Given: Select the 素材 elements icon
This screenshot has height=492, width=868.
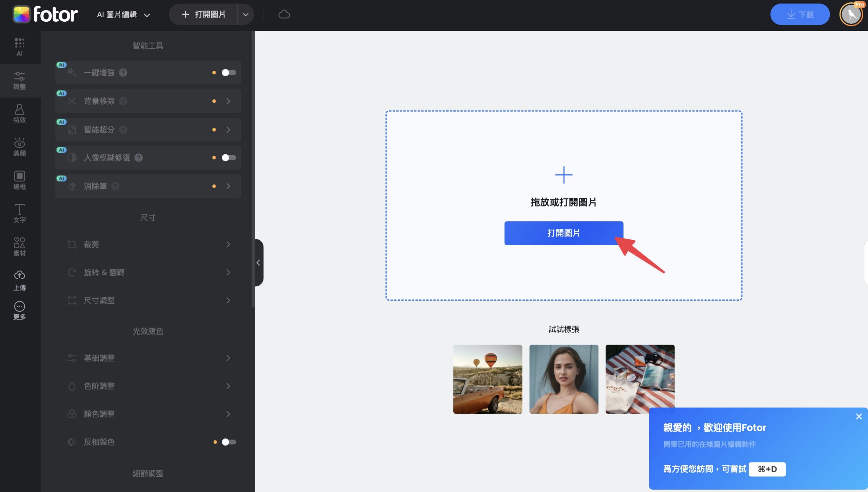Looking at the screenshot, I should 19,247.
